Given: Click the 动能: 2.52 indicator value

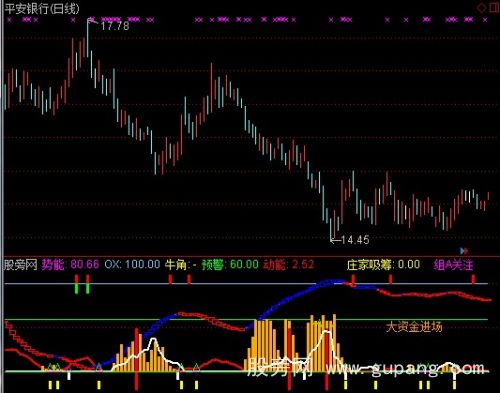Looking at the screenshot, I should coord(289,265).
